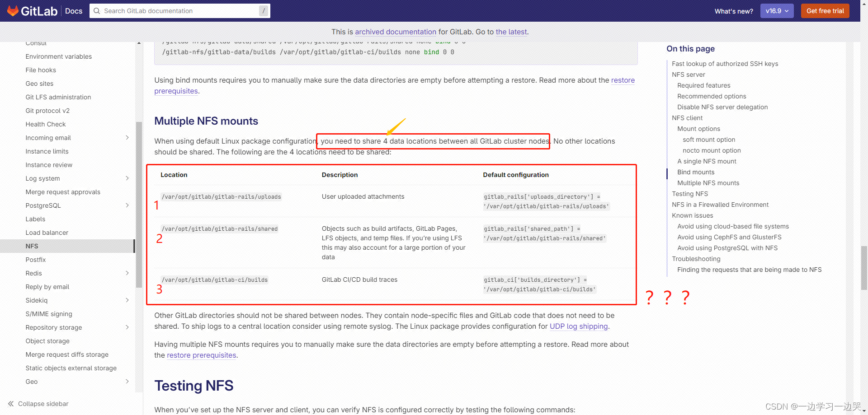Jump to Recommended options section
Screen dimensions: 868x415
712,96
